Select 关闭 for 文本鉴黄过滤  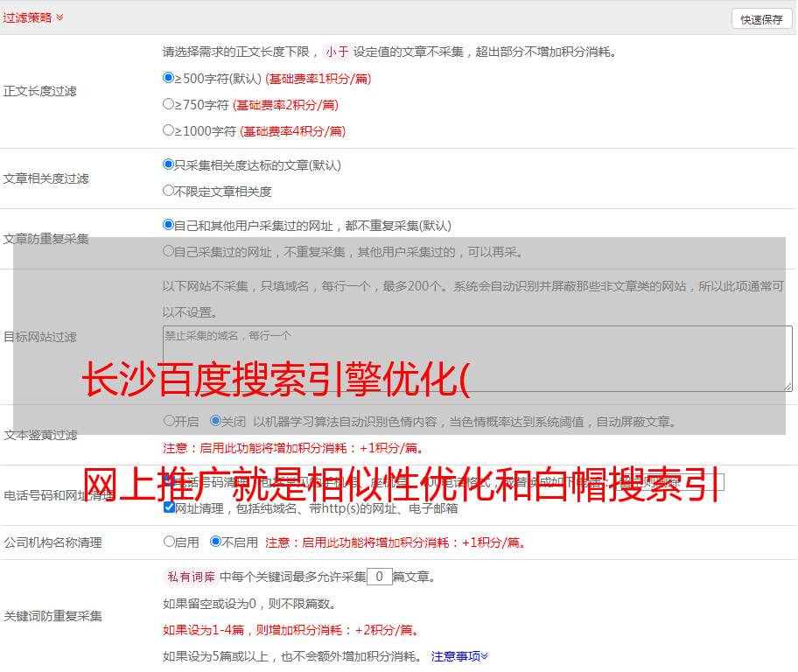point(215,421)
